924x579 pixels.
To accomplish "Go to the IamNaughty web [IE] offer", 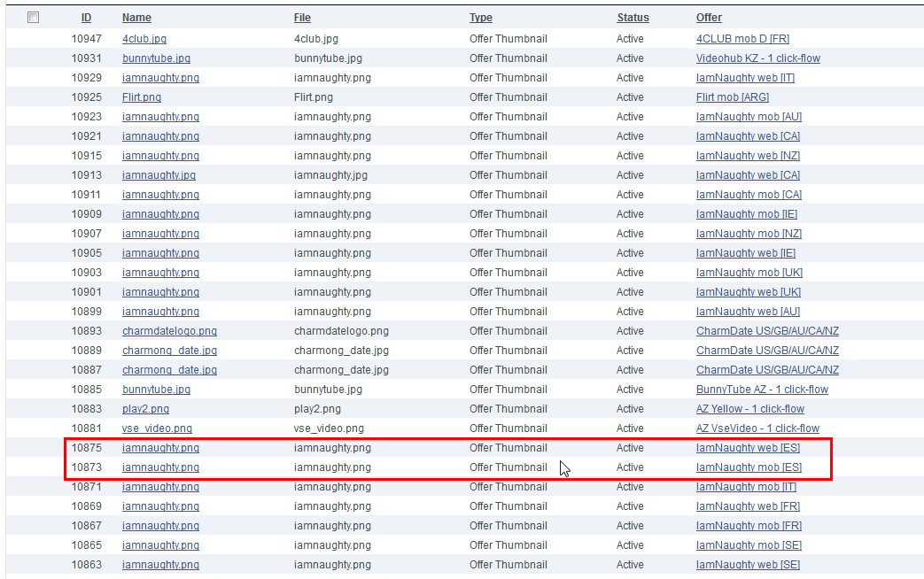I will (x=746, y=252).
